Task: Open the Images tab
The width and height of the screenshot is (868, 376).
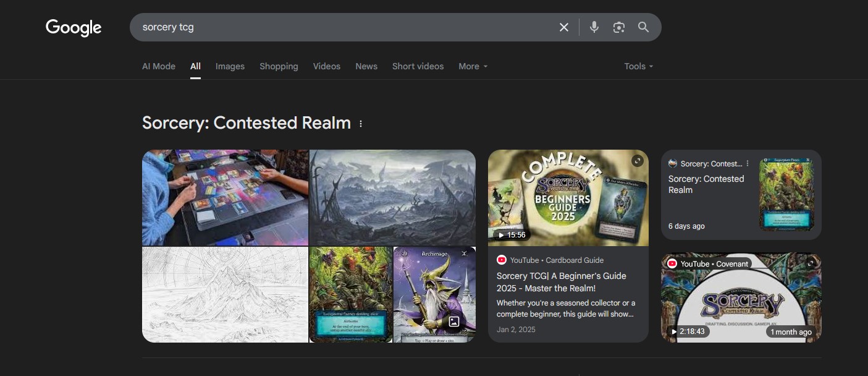Action: pos(230,66)
